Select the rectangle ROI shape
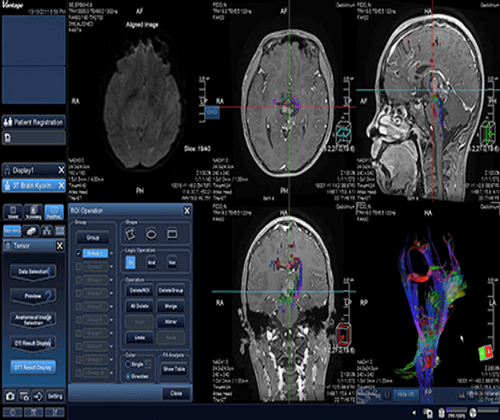Viewport: 500px width, 420px height. [172, 234]
